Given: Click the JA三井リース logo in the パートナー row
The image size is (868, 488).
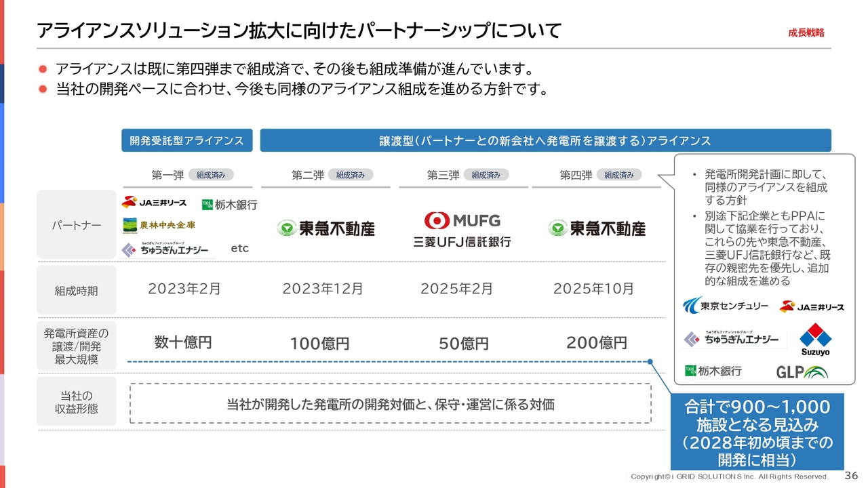Looking at the screenshot, I should (154, 203).
